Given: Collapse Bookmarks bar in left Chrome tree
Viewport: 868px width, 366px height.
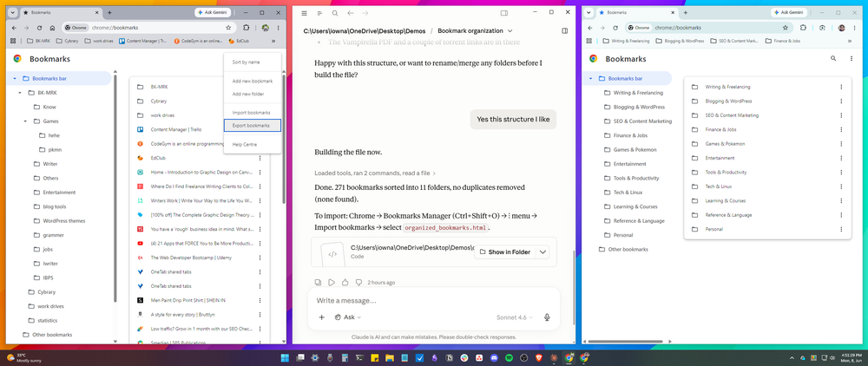Looking at the screenshot, I should pos(15,79).
